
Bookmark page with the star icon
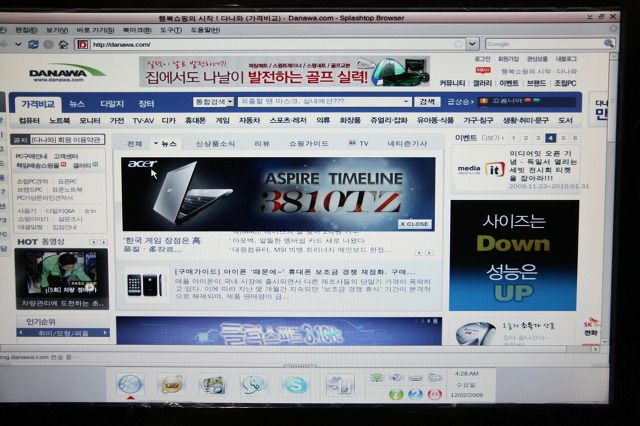459,44
